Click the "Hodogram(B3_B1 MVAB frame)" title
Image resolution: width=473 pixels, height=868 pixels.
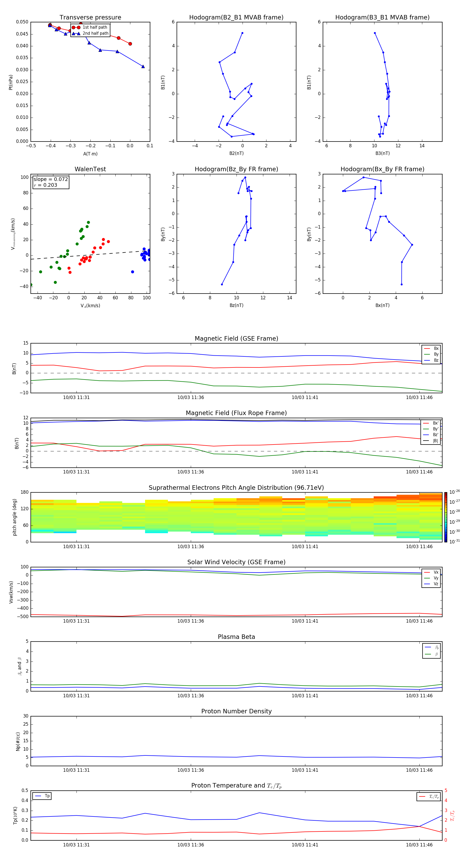coord(382,18)
